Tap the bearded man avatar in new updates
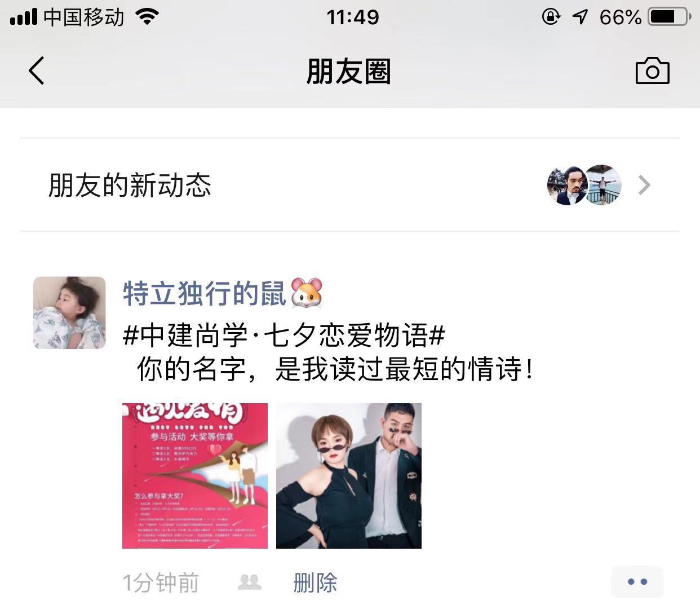 (566, 185)
